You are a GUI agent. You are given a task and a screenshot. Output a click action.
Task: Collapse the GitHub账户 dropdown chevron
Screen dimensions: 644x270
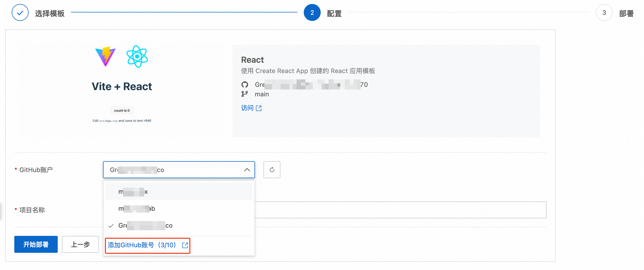pyautogui.click(x=247, y=170)
